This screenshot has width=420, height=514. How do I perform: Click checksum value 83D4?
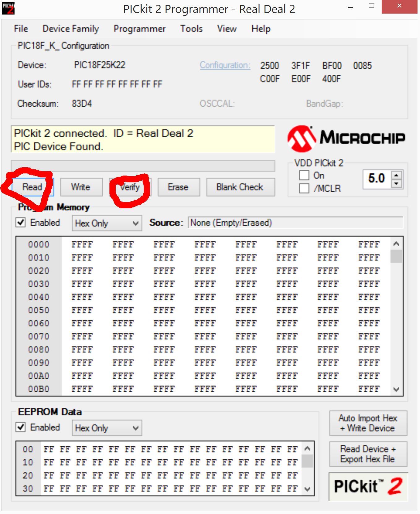(x=82, y=104)
